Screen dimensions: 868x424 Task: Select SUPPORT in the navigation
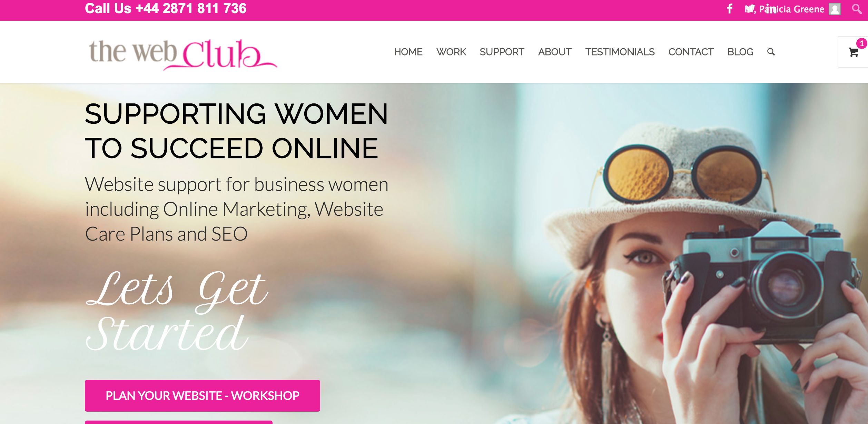pyautogui.click(x=502, y=52)
